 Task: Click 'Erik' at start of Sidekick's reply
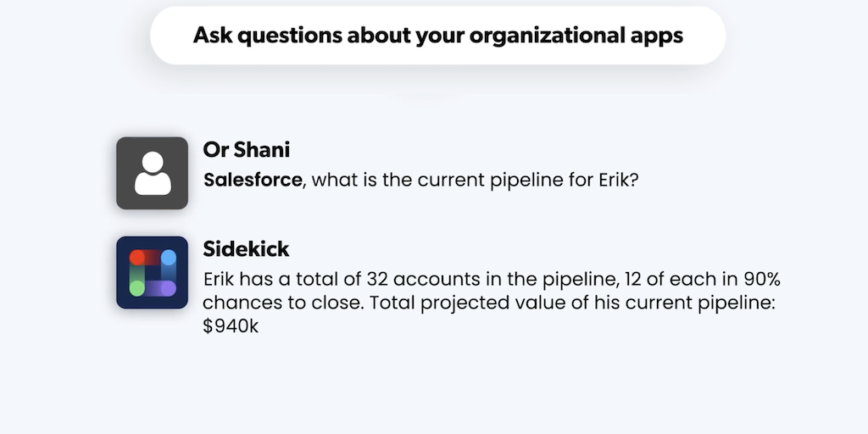tap(220, 279)
